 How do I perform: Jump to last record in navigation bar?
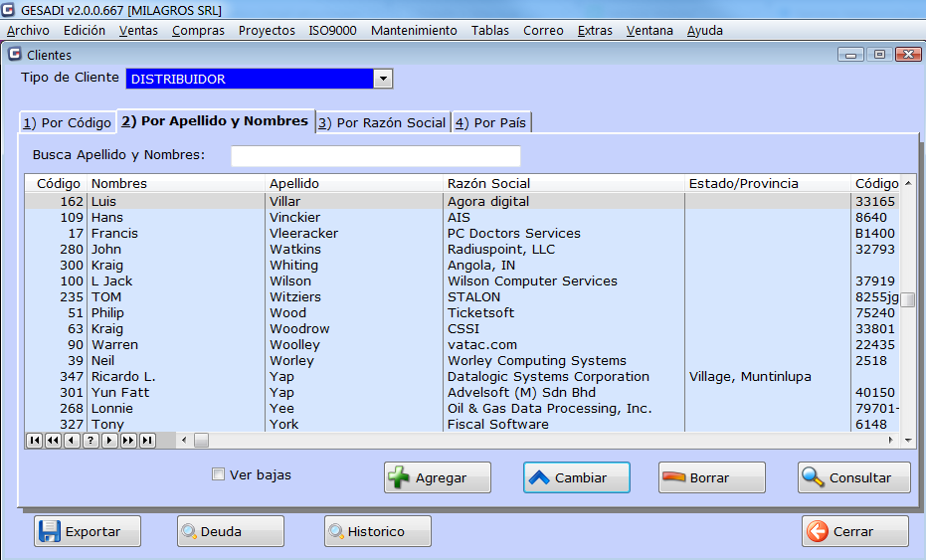[x=147, y=441]
